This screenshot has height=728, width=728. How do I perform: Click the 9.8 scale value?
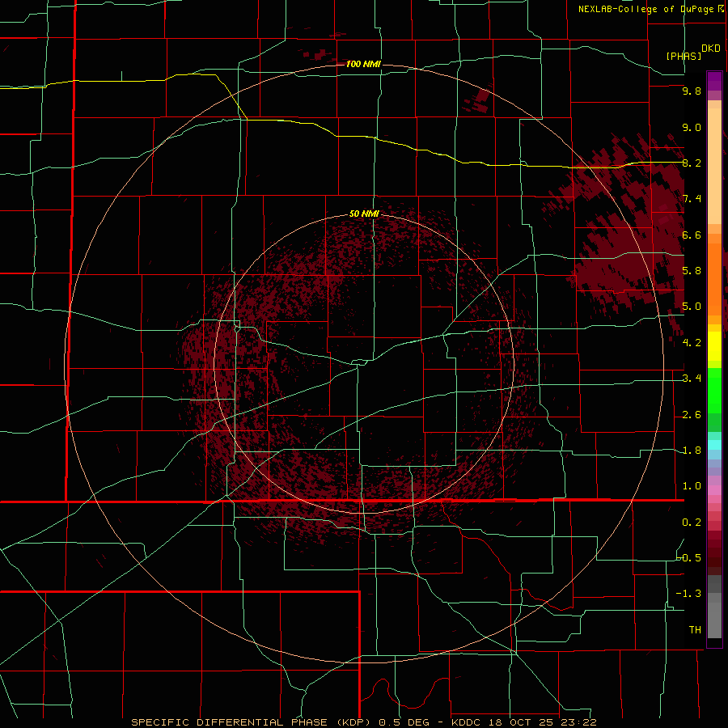tap(692, 91)
